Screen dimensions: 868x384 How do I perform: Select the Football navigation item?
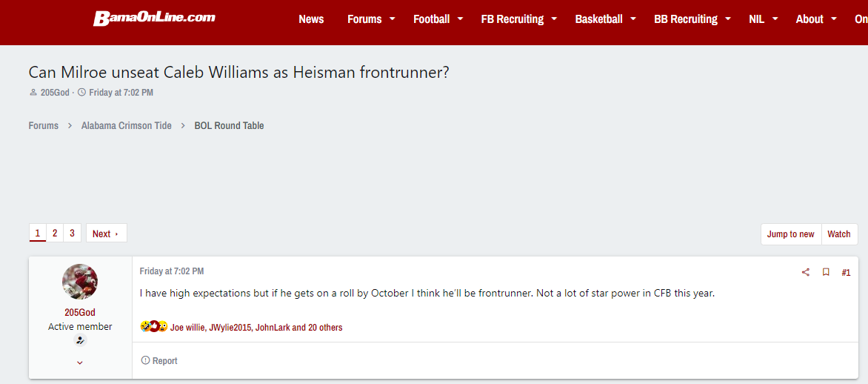(431, 19)
